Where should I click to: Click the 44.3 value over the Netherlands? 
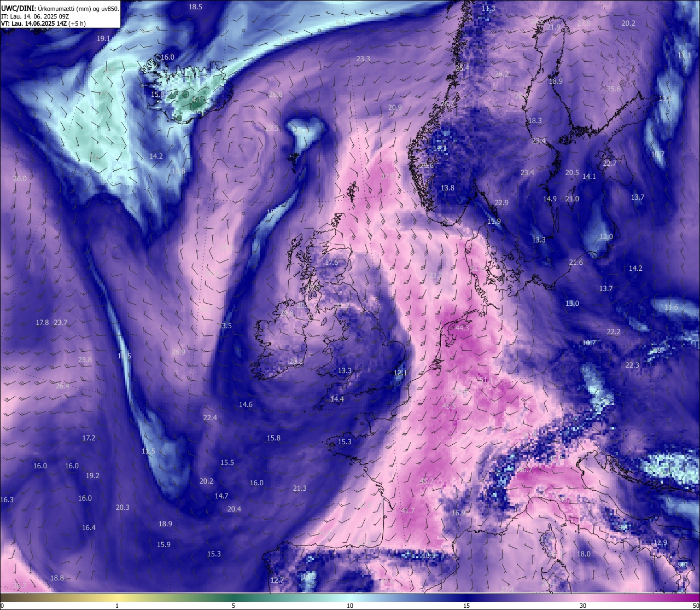point(462,328)
